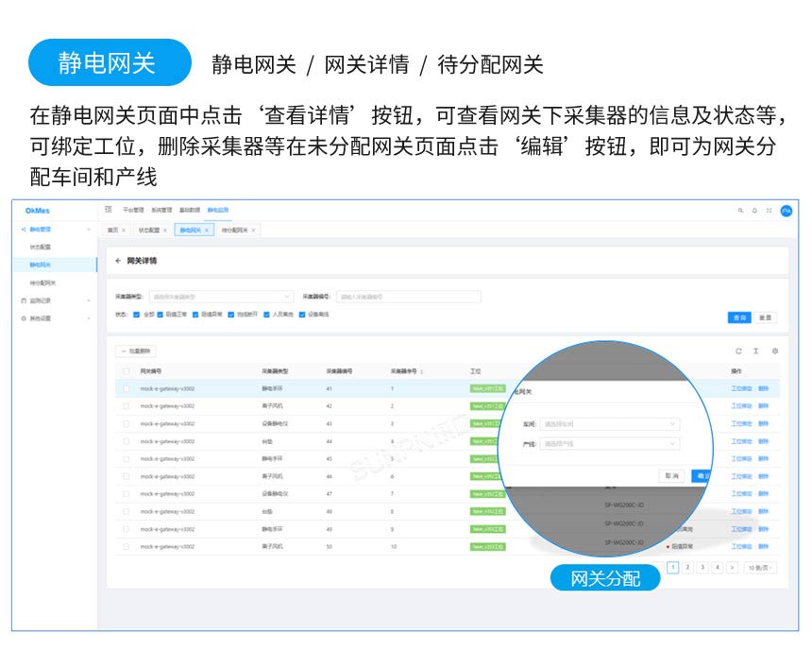Open the PA user avatar menu
812x668 pixels.
[x=787, y=212]
